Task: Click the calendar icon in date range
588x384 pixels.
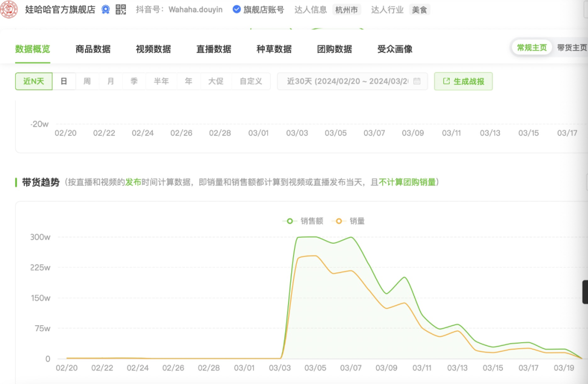Action: click(417, 82)
